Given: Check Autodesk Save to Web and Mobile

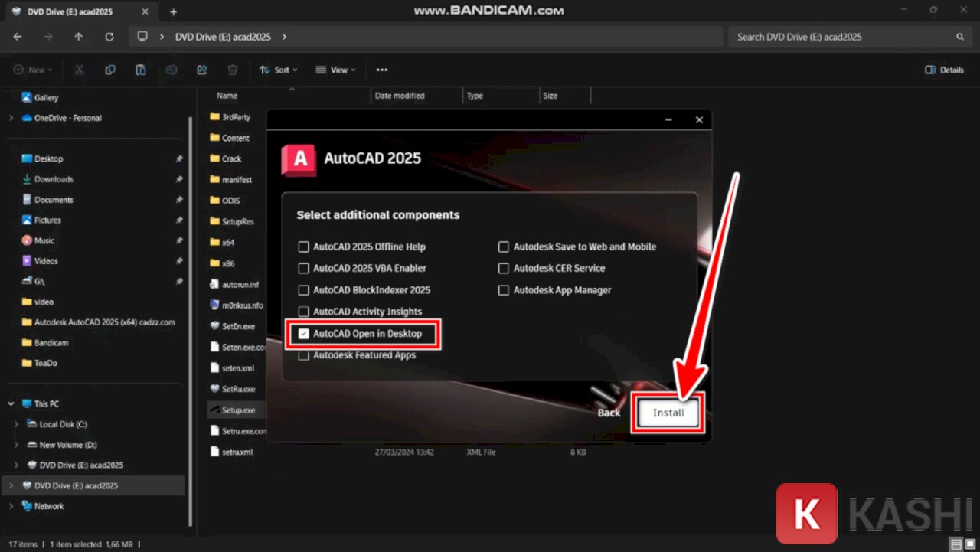Looking at the screenshot, I should pyautogui.click(x=504, y=247).
